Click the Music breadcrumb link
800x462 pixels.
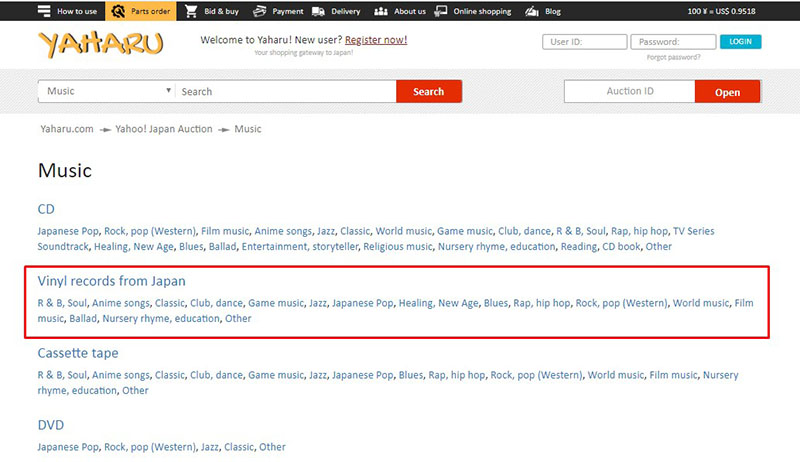247,129
